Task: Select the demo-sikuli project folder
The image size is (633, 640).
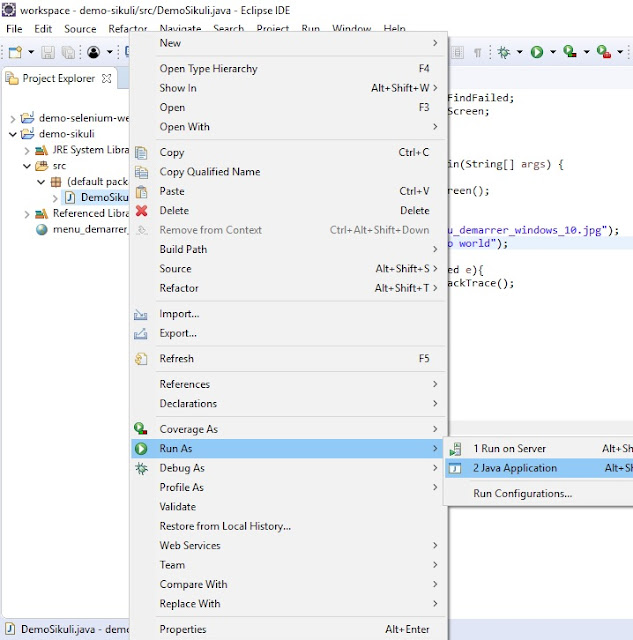Action: [58, 134]
